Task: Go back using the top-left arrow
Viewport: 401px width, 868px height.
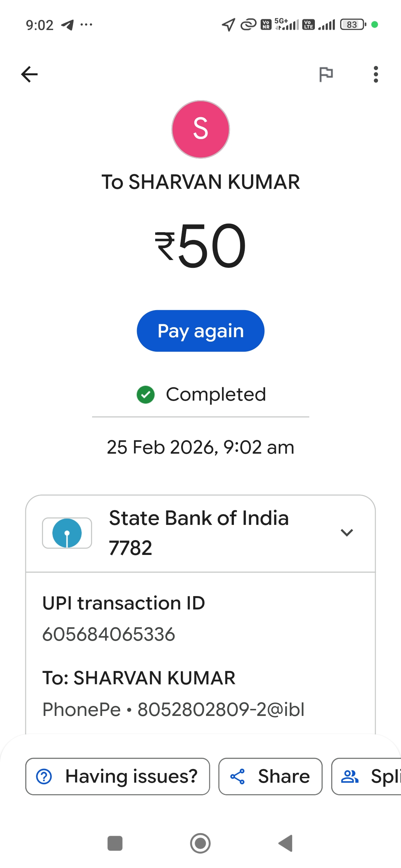Action: (x=30, y=74)
